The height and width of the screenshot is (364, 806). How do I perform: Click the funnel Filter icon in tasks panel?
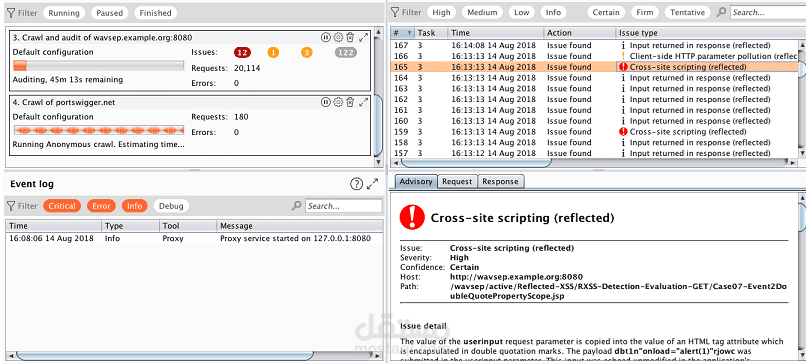[11, 13]
